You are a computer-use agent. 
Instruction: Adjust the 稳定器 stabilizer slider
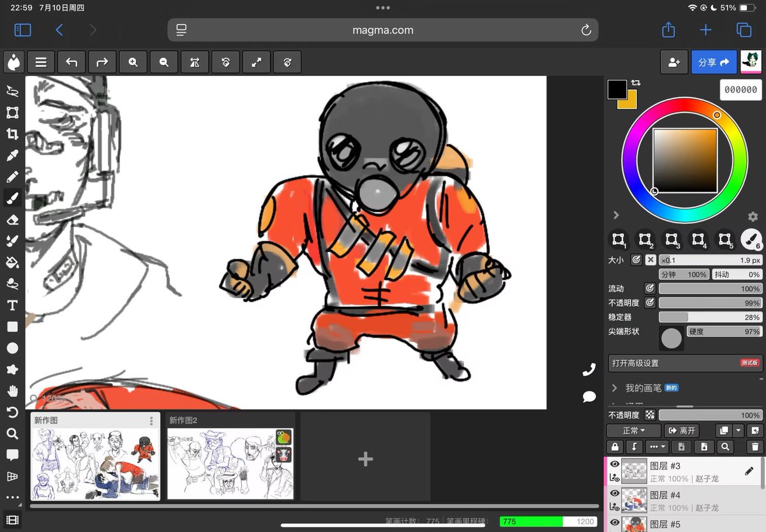pyautogui.click(x=710, y=317)
